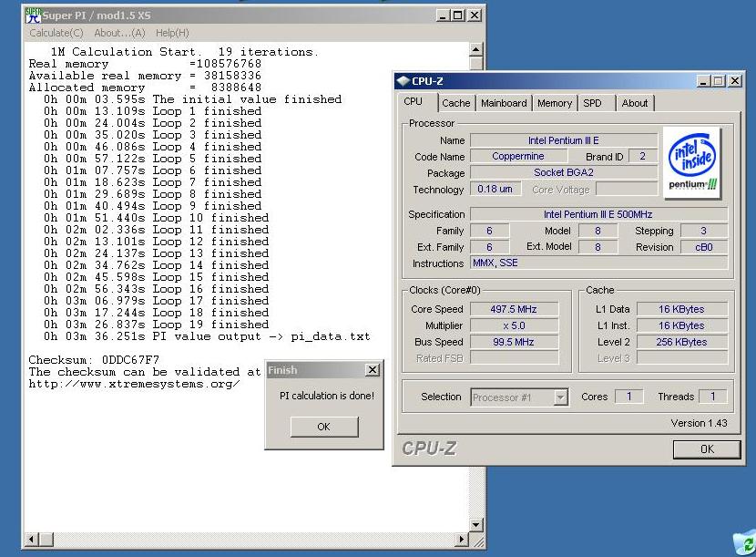Click the Super PI scroll left arrow
The image size is (756, 557).
coord(31,539)
